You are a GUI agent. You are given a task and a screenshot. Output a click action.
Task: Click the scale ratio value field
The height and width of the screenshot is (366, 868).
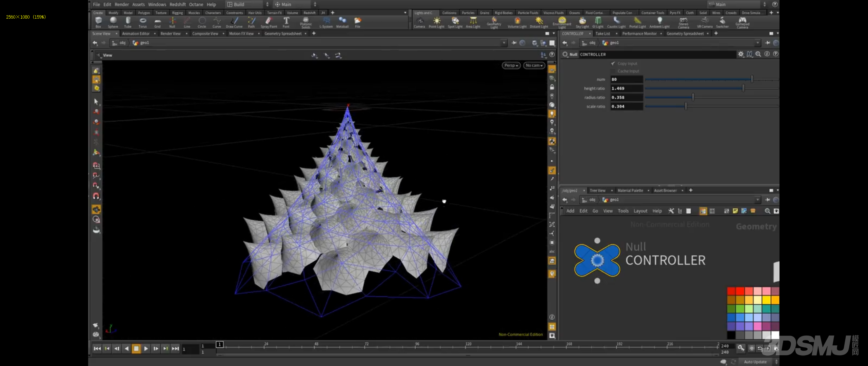pos(627,106)
